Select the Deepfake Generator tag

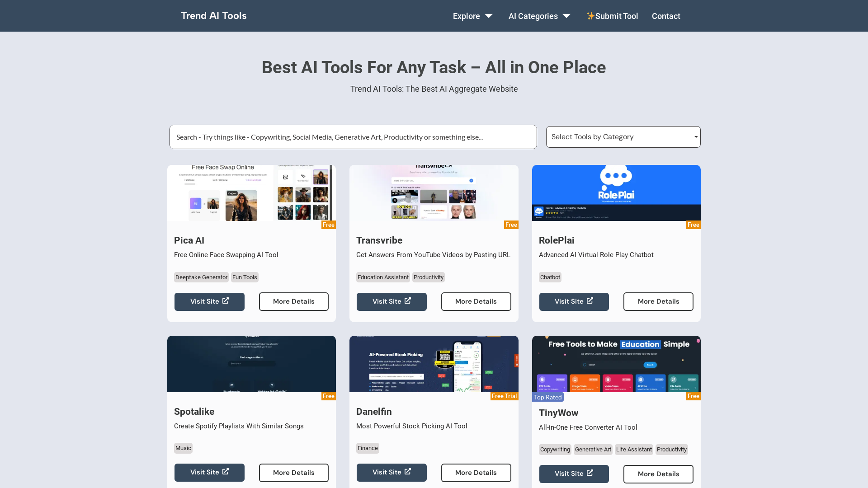[x=201, y=277]
